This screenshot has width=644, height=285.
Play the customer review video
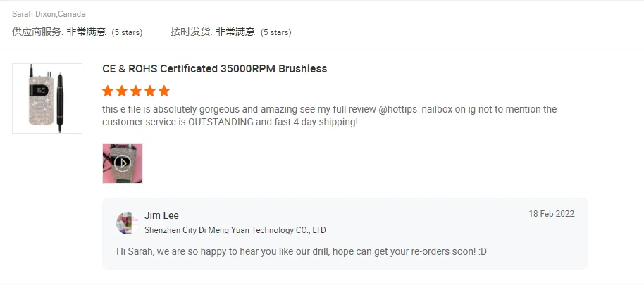coord(123,163)
